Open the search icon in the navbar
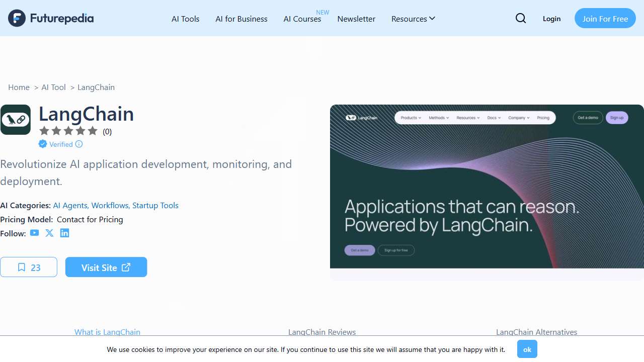Viewport: 644px width, 362px height. (x=521, y=18)
